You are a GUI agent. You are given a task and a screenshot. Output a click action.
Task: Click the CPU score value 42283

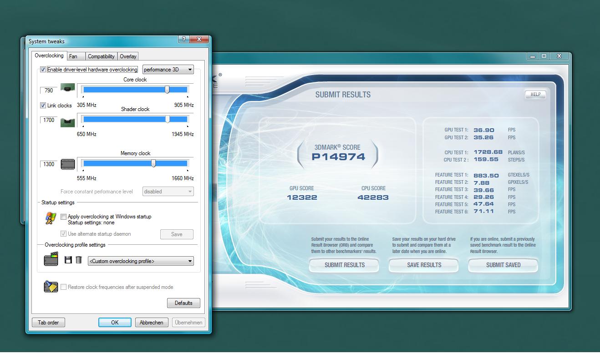click(x=373, y=197)
